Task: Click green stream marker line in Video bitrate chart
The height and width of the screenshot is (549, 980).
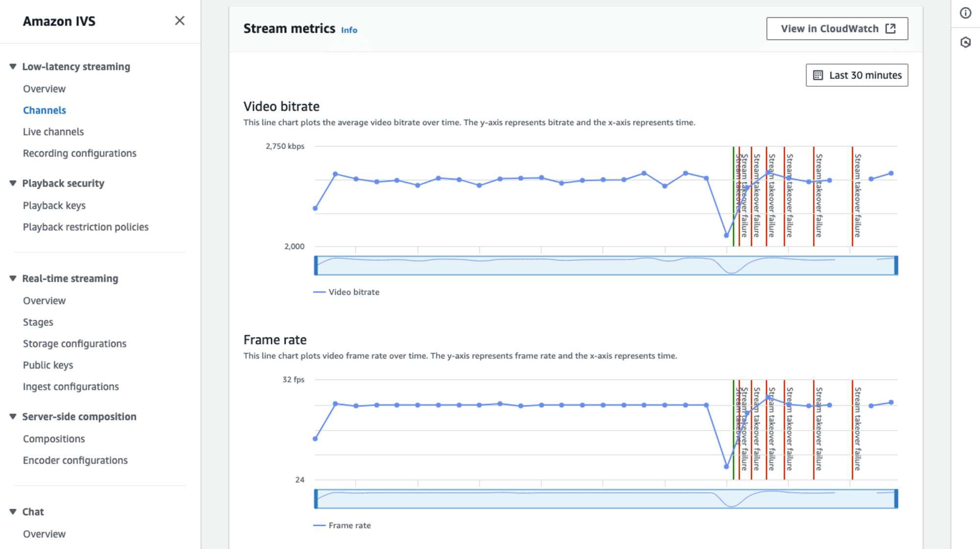Action: (x=734, y=196)
